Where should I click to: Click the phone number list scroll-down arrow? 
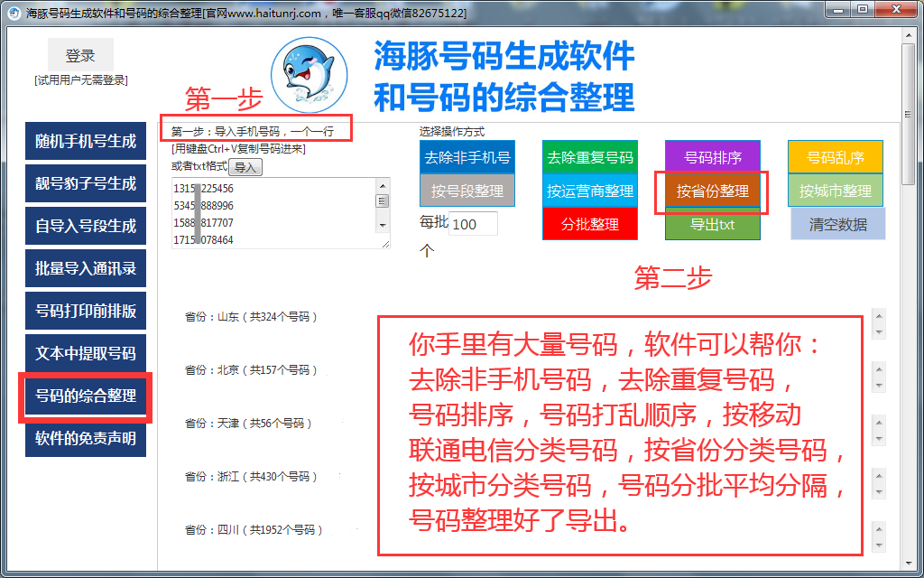tap(383, 224)
